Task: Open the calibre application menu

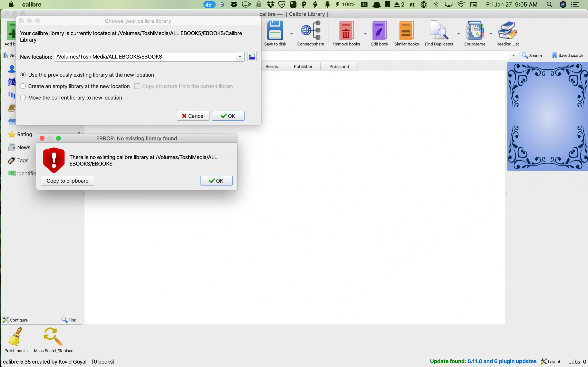Action: point(32,5)
